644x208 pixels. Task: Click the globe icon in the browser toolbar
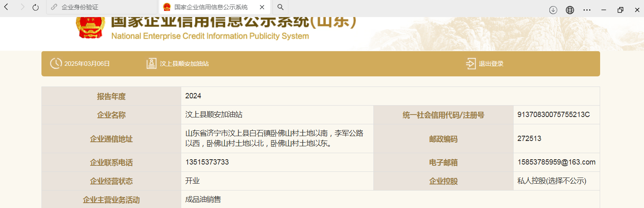coord(570,10)
